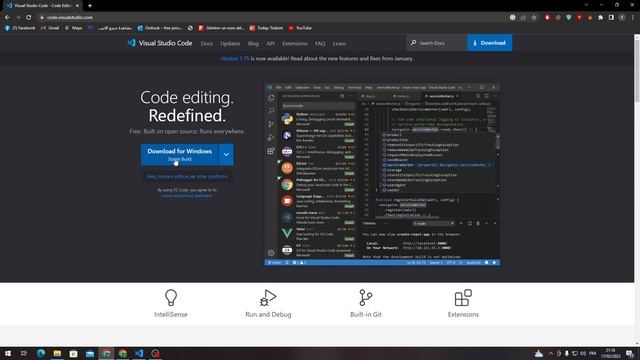Viewport: 640px width, 360px height.
Task: Open File Explorer from the taskbar
Action: coord(57,353)
